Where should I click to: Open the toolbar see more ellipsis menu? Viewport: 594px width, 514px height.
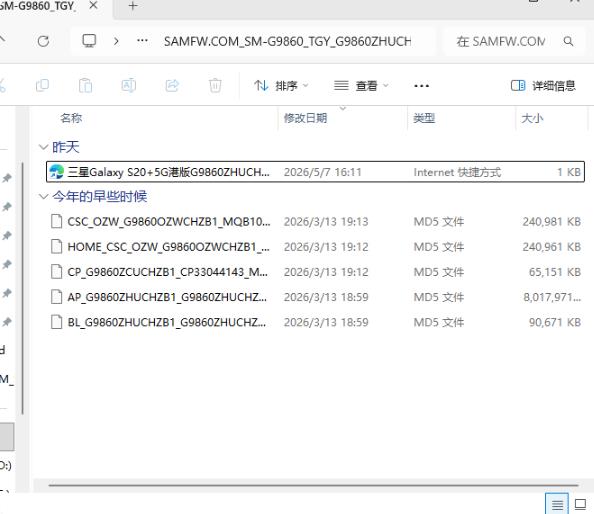pos(421,86)
